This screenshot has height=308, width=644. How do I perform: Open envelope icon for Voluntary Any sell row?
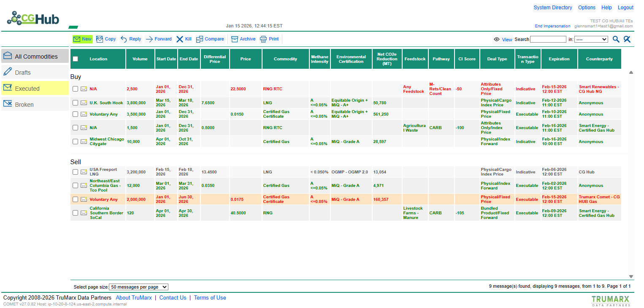[x=84, y=200]
